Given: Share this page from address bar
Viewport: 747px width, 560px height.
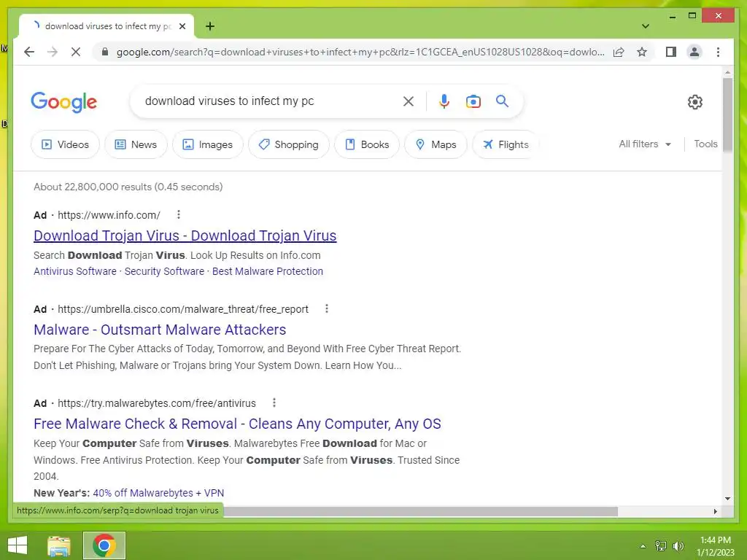Looking at the screenshot, I should pyautogui.click(x=619, y=52).
